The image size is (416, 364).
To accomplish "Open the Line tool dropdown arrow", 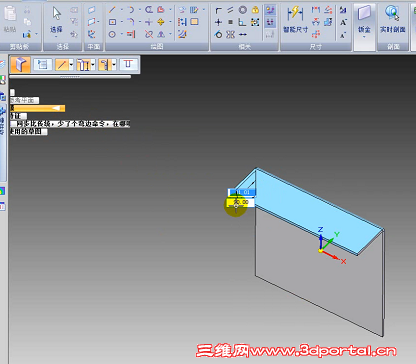I will [122, 10].
